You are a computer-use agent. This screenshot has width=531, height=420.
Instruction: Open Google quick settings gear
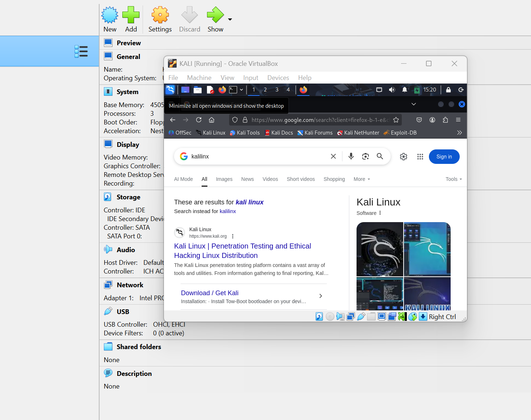click(x=404, y=157)
